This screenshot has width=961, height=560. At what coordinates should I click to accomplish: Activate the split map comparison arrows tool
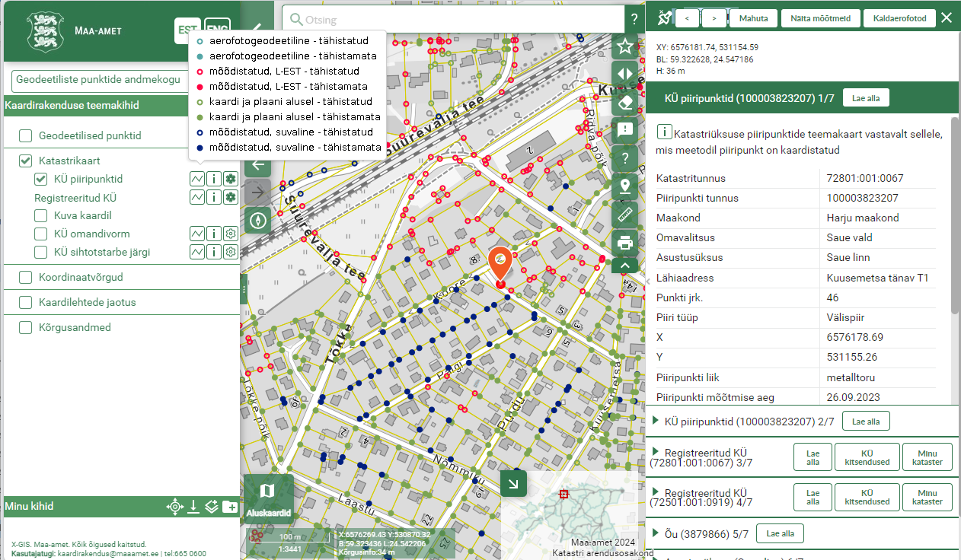pyautogui.click(x=625, y=74)
